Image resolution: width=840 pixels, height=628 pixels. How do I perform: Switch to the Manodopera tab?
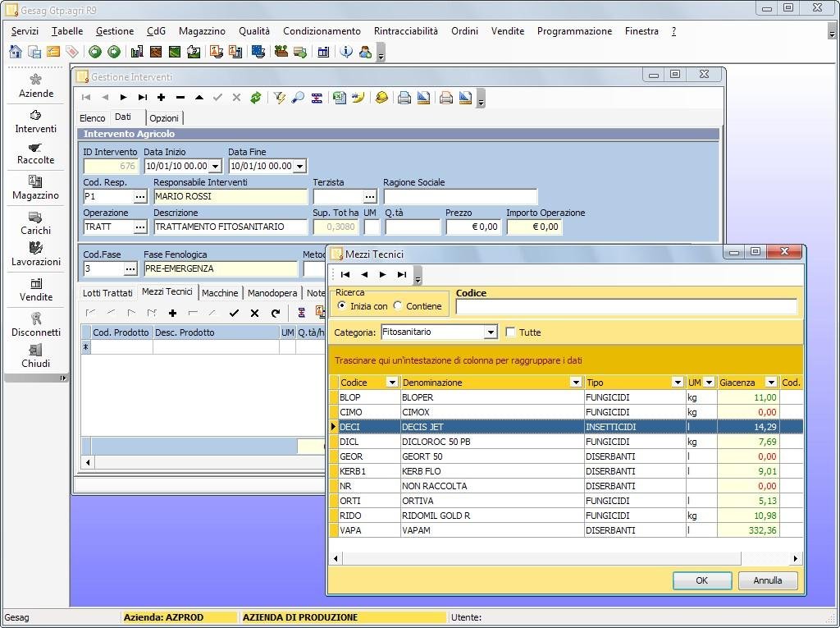272,293
